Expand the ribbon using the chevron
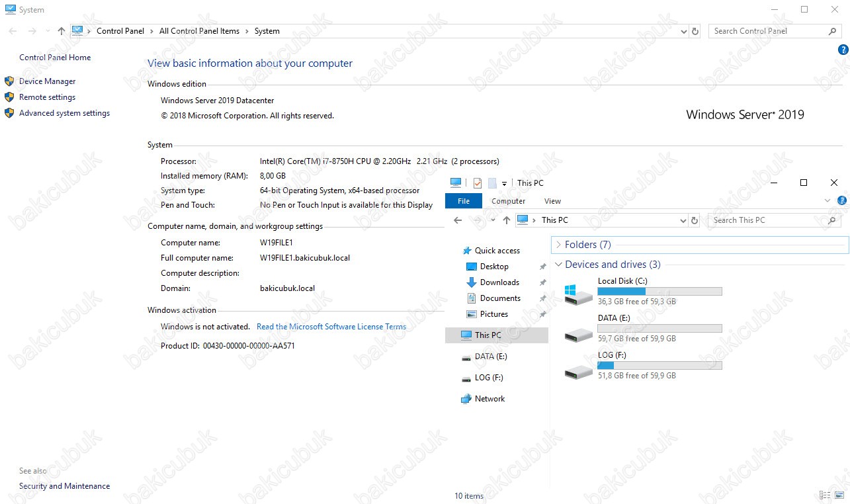This screenshot has width=850, height=504. (828, 201)
